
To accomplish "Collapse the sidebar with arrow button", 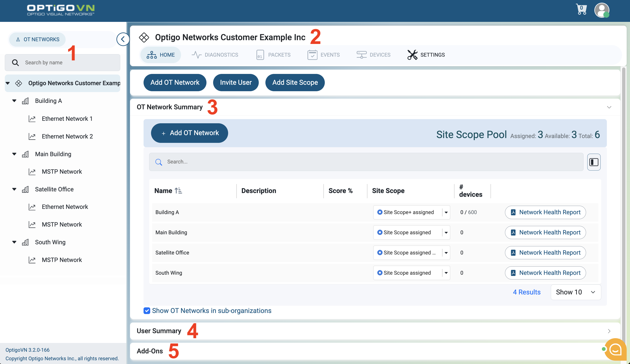I will pyautogui.click(x=123, y=39).
